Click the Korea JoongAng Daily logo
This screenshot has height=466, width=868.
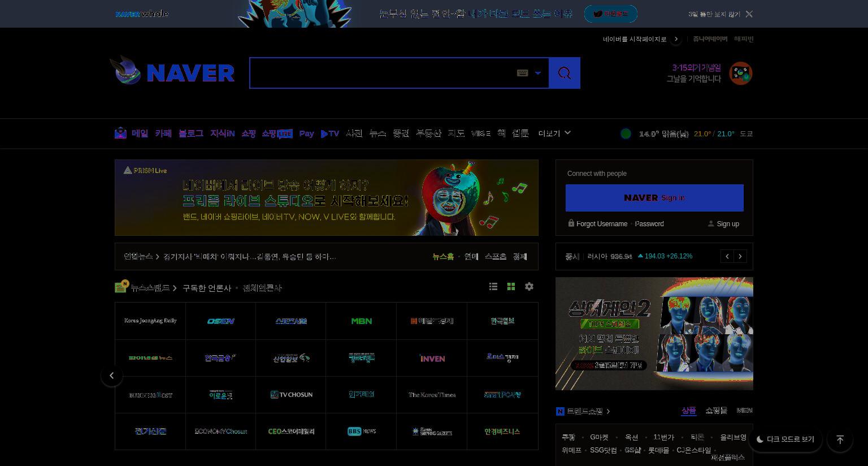point(150,321)
